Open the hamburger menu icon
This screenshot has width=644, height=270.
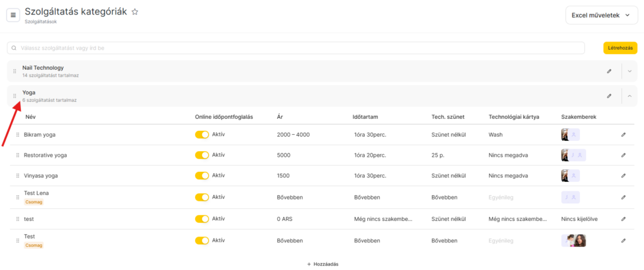click(13, 15)
